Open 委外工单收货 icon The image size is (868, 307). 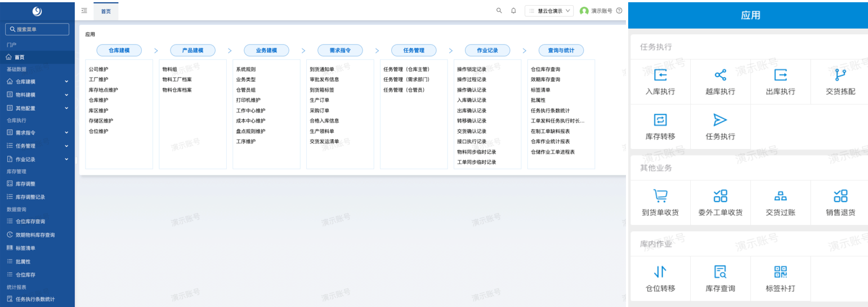pos(720,196)
